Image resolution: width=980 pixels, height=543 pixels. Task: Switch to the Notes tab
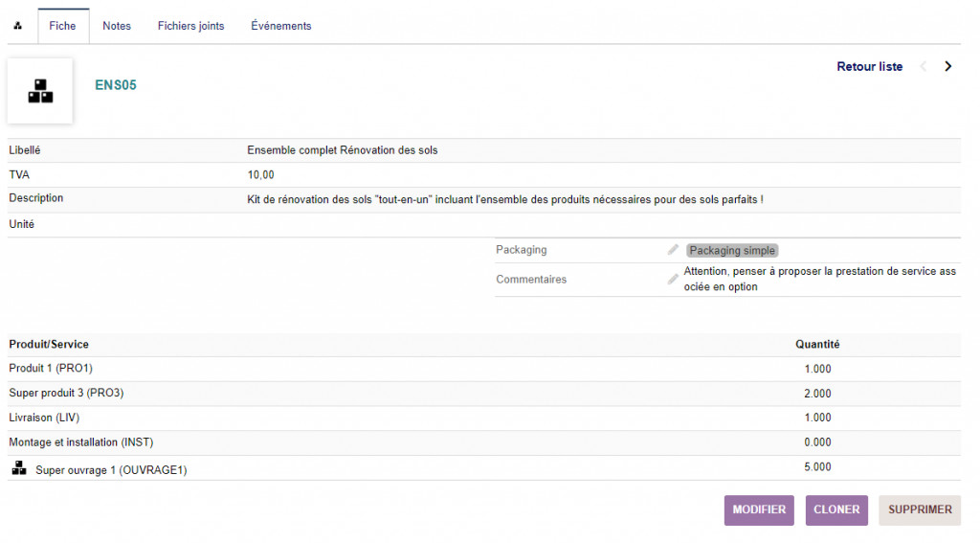pyautogui.click(x=117, y=26)
